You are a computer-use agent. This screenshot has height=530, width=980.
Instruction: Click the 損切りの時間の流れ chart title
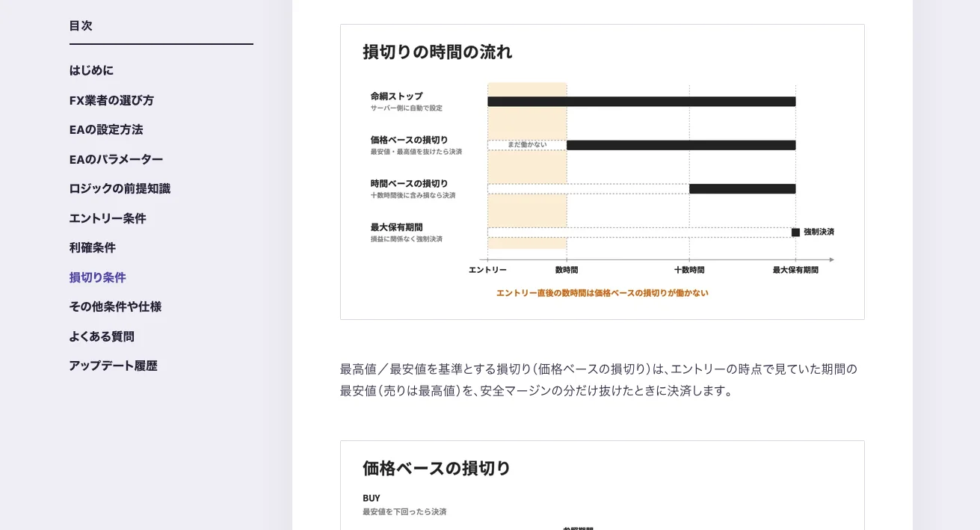437,52
